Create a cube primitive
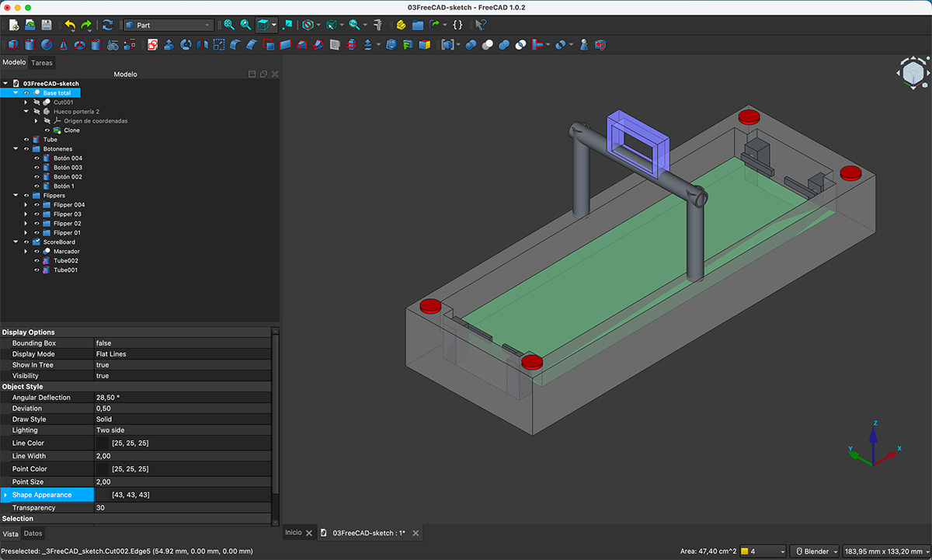Screen dimensions: 932x560 (x=12, y=44)
